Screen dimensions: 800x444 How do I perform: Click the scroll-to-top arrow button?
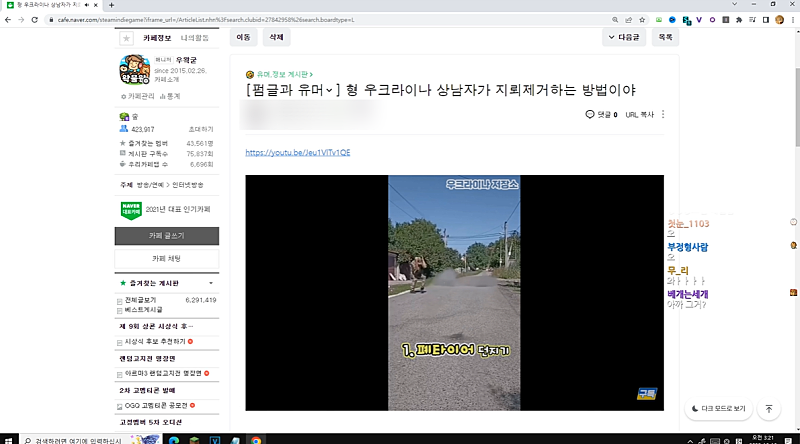(768, 409)
